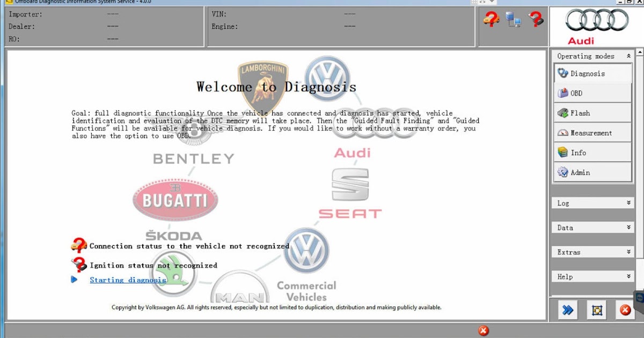Image resolution: width=644 pixels, height=338 pixels.
Task: Click the Importer field label
Action: click(25, 14)
